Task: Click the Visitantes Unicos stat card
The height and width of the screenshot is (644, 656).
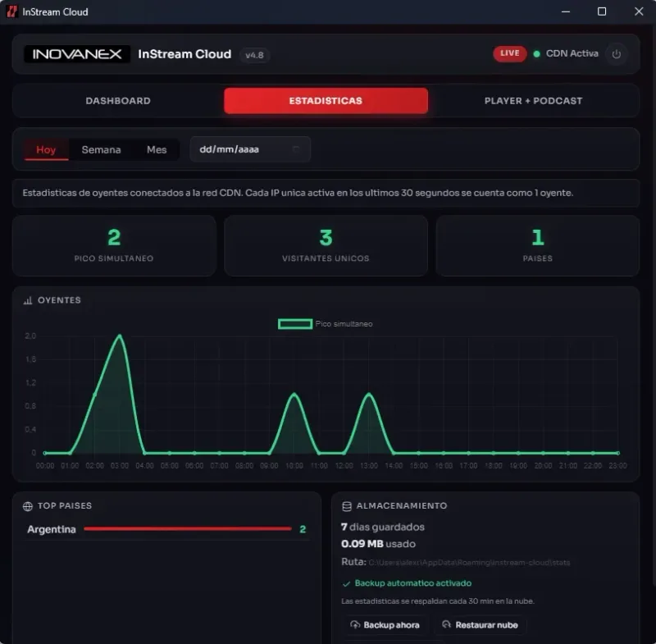Action: pos(326,245)
